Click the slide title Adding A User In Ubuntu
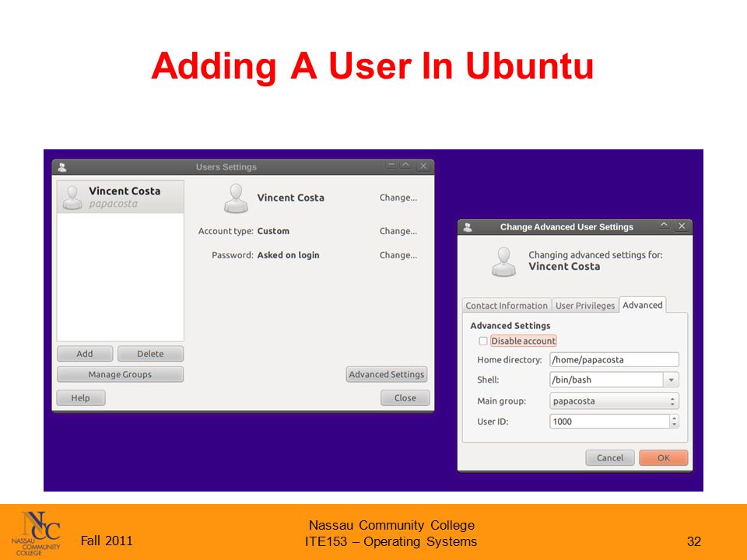 click(373, 65)
